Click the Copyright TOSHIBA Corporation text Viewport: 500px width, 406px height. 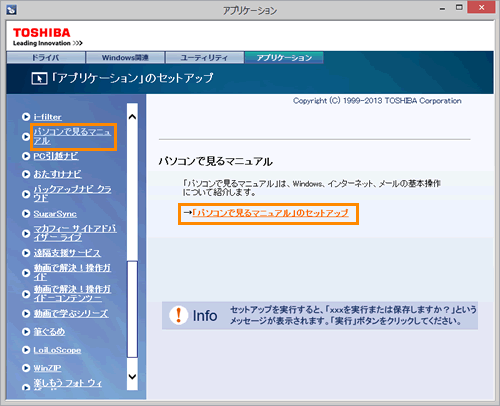[x=377, y=101]
